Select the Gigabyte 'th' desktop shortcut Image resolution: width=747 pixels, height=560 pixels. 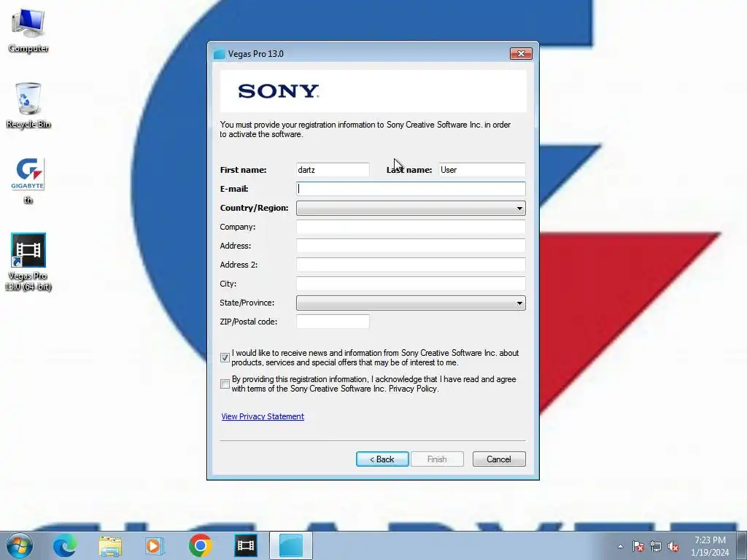coord(28,181)
